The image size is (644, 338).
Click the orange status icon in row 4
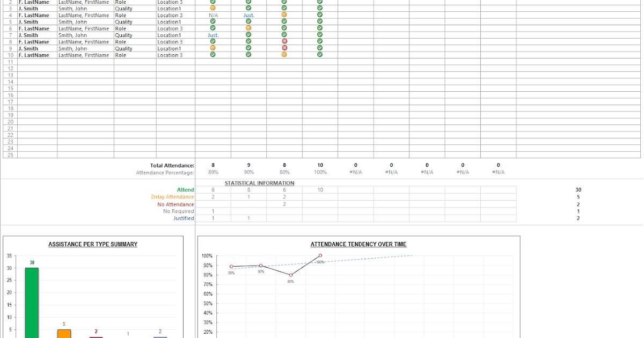(285, 15)
